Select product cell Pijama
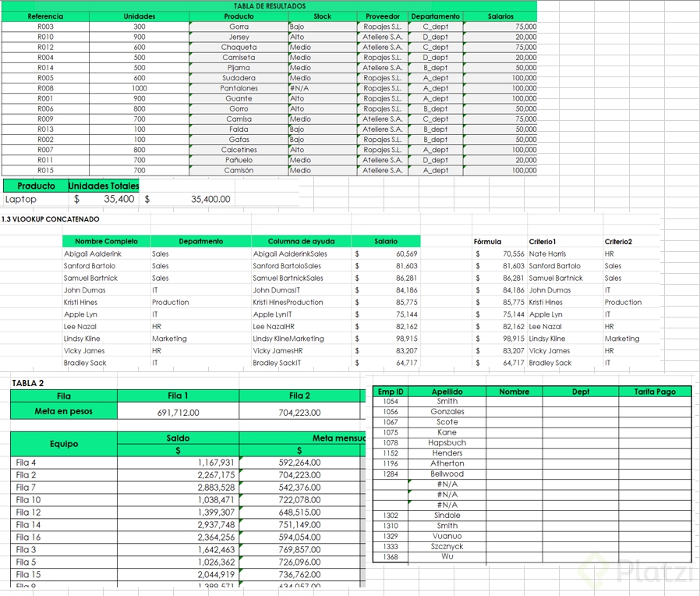Image resolution: width=700 pixels, height=596 pixels. tap(239, 68)
